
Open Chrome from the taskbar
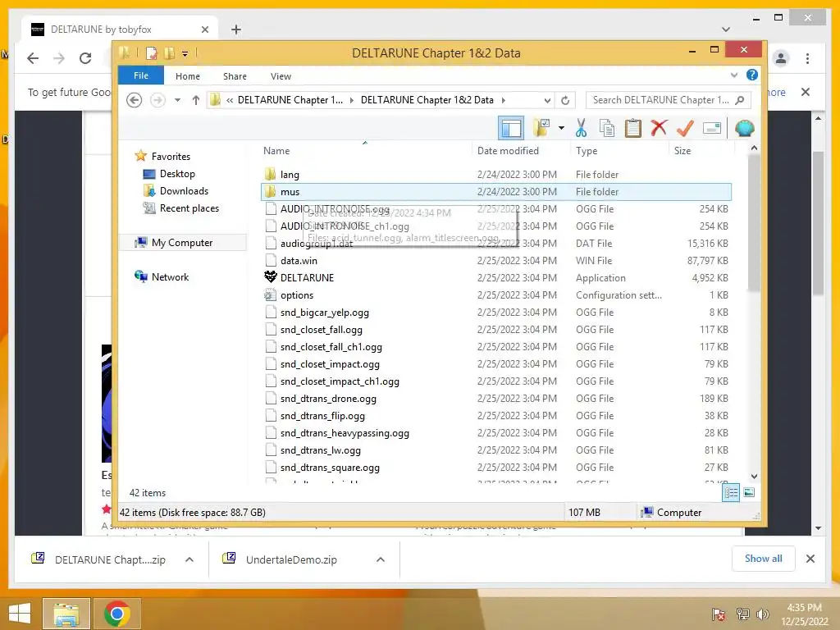(116, 614)
